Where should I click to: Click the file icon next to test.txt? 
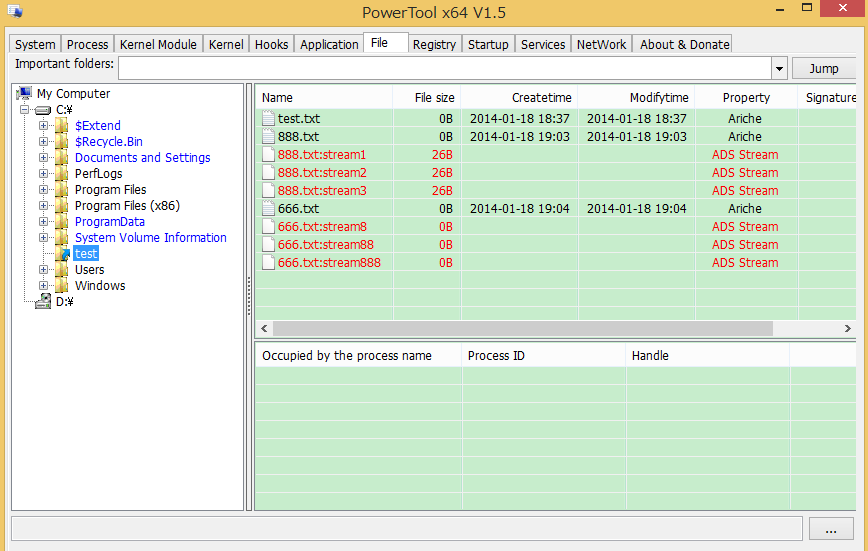(x=268, y=119)
